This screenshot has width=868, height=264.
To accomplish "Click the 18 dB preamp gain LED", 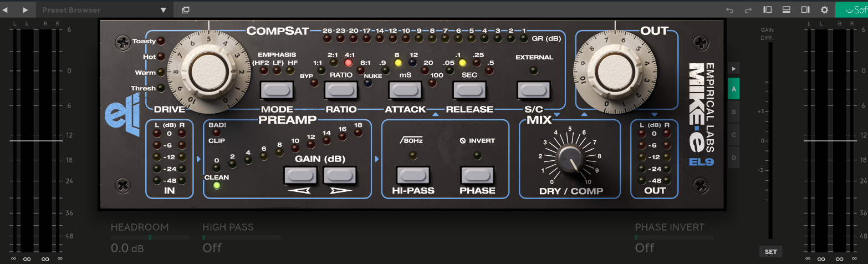I will 358,133.
